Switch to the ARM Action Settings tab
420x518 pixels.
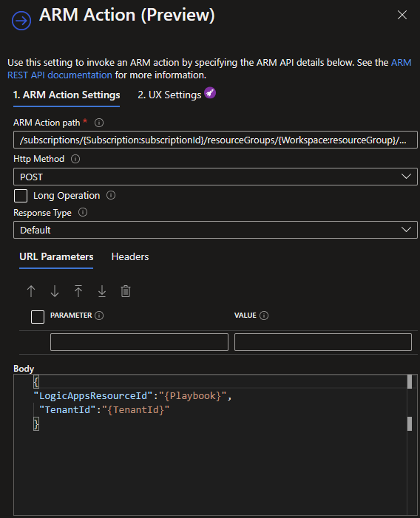67,95
